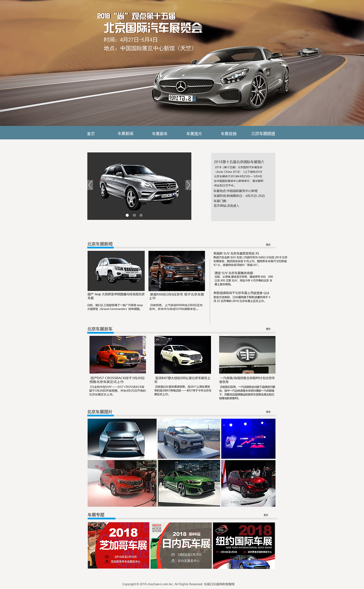
Task: Show next slide with right carousel arrow
Action: (x=188, y=185)
